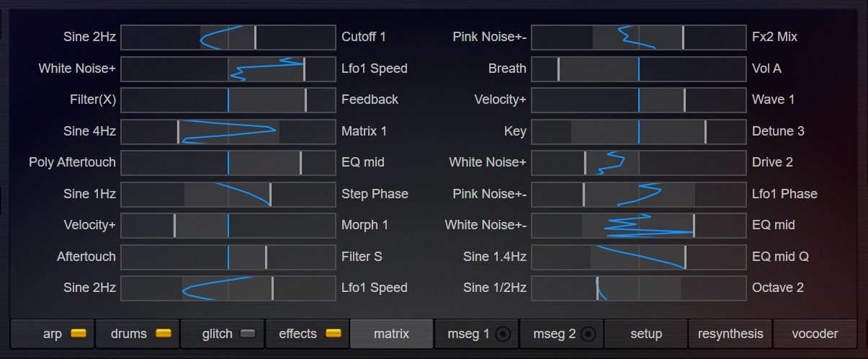Open the Cutoff 1 destination selector
The image size is (868, 359).
click(x=364, y=37)
